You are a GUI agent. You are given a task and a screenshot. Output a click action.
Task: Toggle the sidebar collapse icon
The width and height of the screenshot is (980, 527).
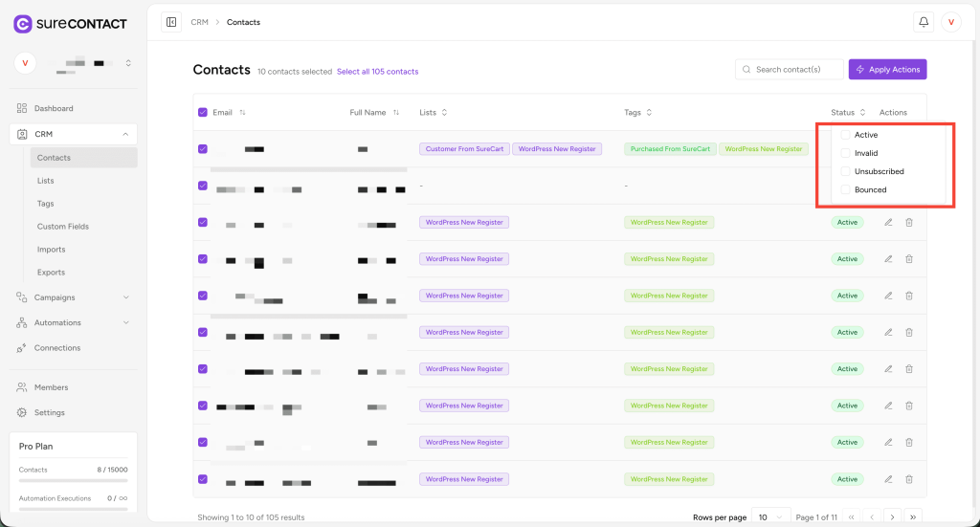[171, 22]
